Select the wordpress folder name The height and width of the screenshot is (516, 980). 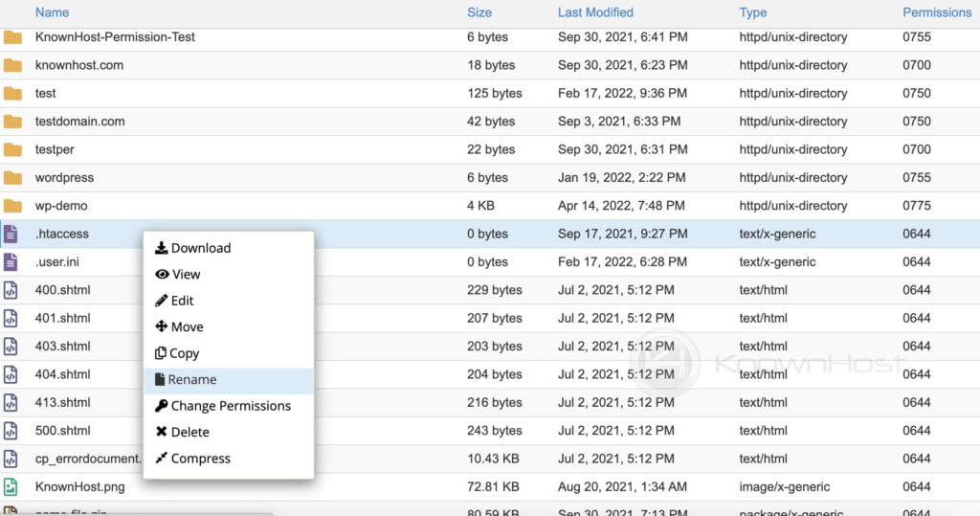64,178
